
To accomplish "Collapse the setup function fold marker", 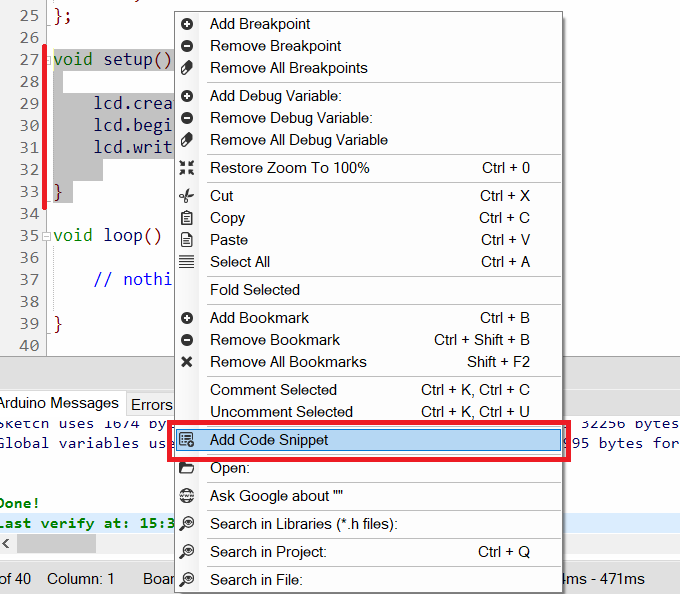I will coord(46,60).
